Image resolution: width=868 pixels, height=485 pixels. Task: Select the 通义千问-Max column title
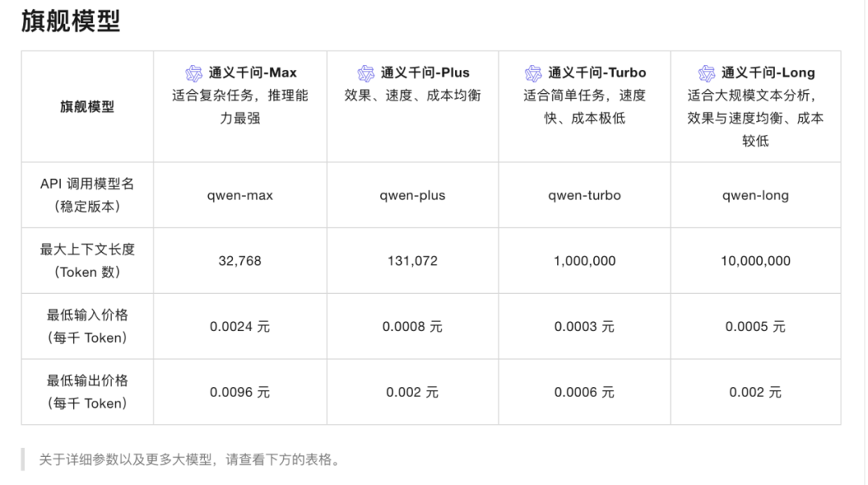(x=252, y=72)
